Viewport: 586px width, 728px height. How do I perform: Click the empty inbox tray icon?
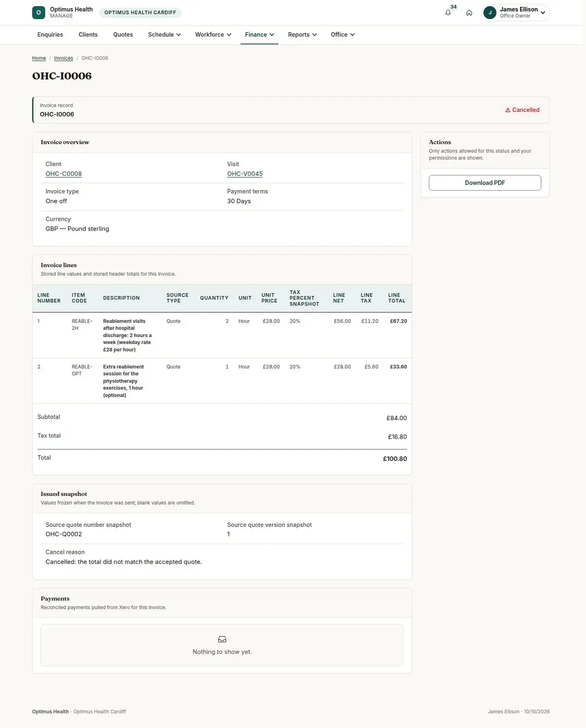[x=222, y=639]
